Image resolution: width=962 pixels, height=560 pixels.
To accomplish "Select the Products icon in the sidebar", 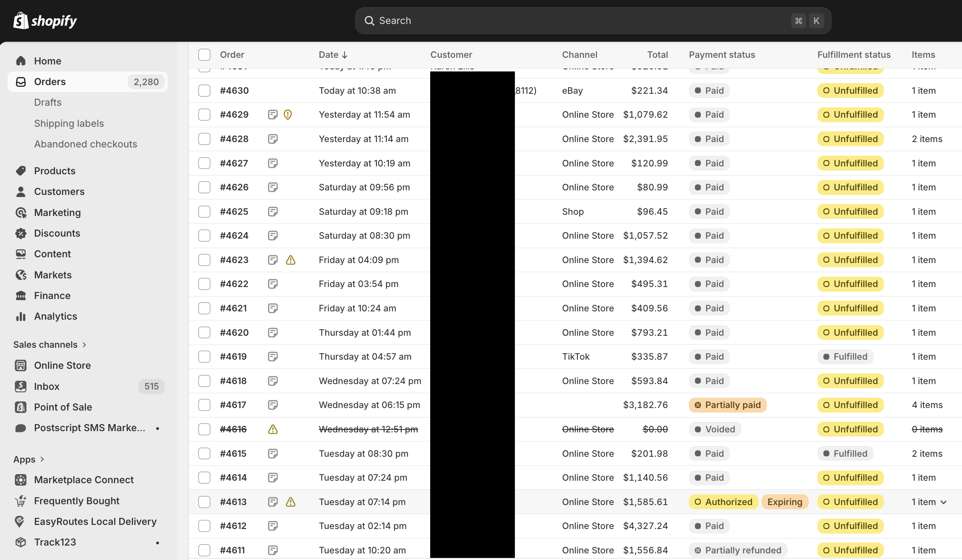I will (x=21, y=171).
